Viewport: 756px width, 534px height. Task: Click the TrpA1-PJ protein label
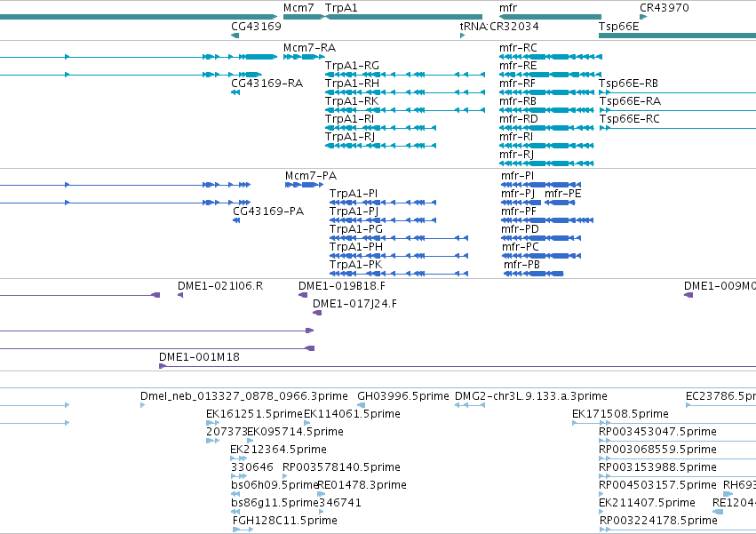(x=354, y=211)
